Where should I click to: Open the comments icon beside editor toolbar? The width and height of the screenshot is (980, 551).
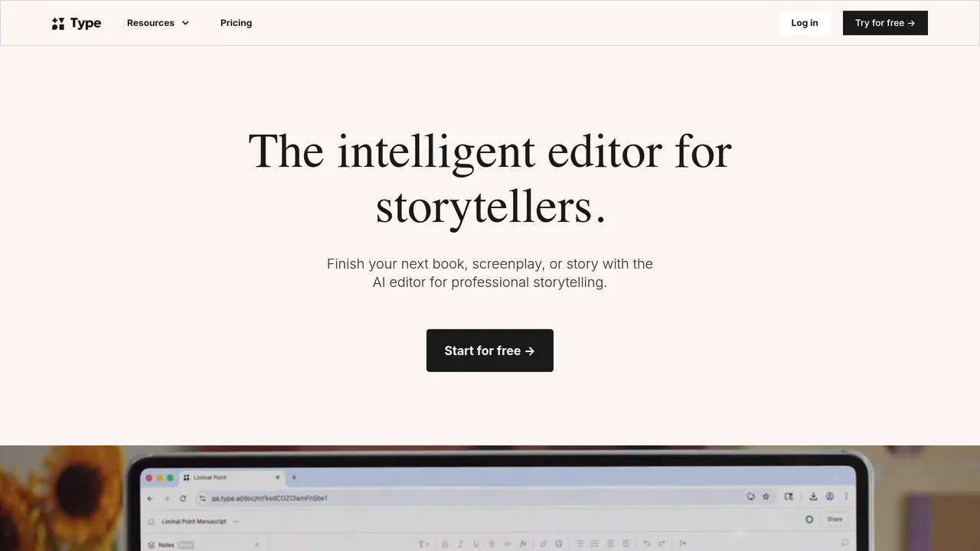(x=844, y=543)
